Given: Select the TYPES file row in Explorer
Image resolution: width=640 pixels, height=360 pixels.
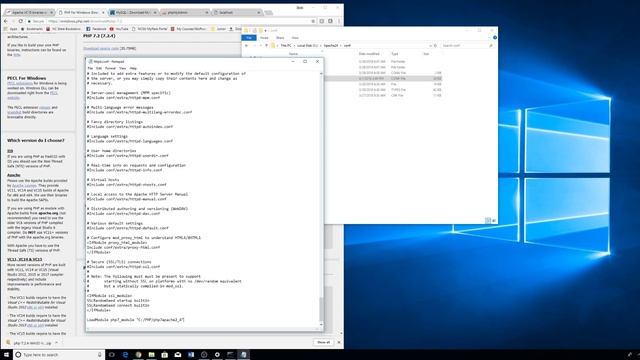Looking at the screenshot, I should 383,90.
